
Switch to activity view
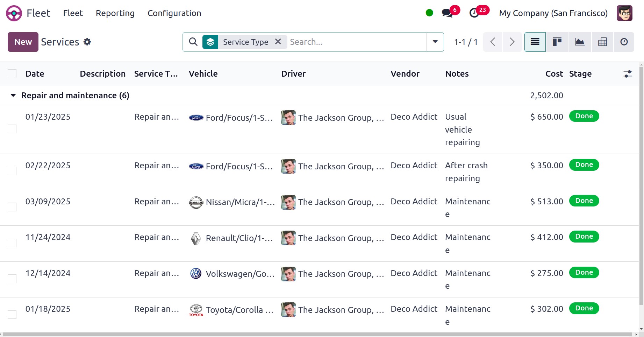[624, 42]
